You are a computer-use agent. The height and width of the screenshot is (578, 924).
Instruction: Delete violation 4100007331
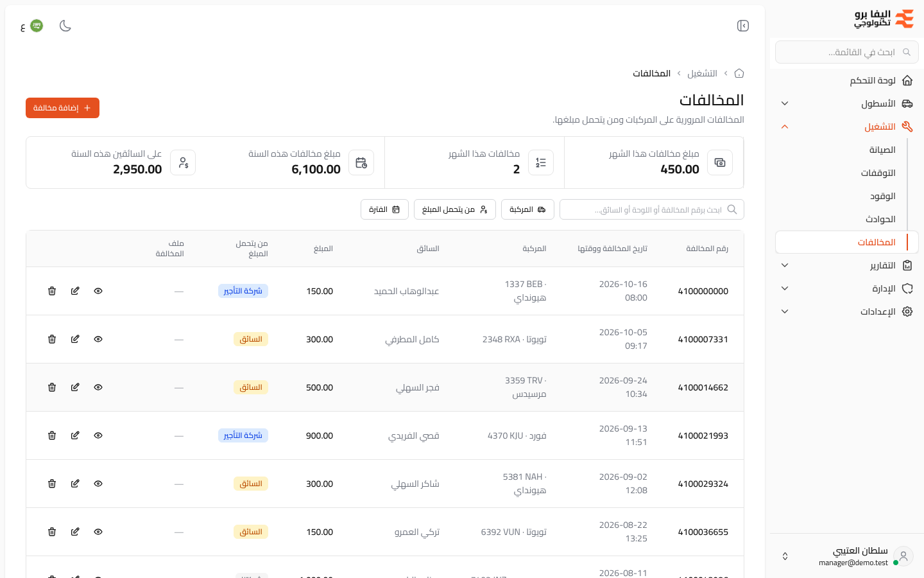pyautogui.click(x=52, y=339)
